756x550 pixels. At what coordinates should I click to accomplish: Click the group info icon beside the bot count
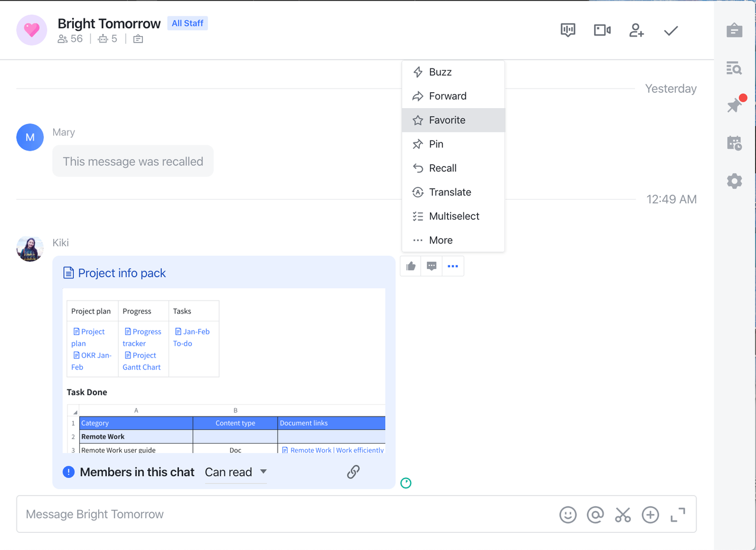click(x=138, y=39)
